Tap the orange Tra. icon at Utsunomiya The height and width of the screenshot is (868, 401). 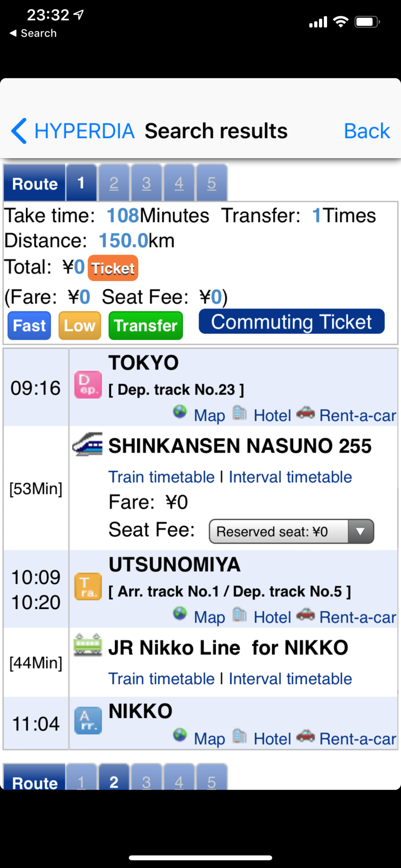point(88,587)
